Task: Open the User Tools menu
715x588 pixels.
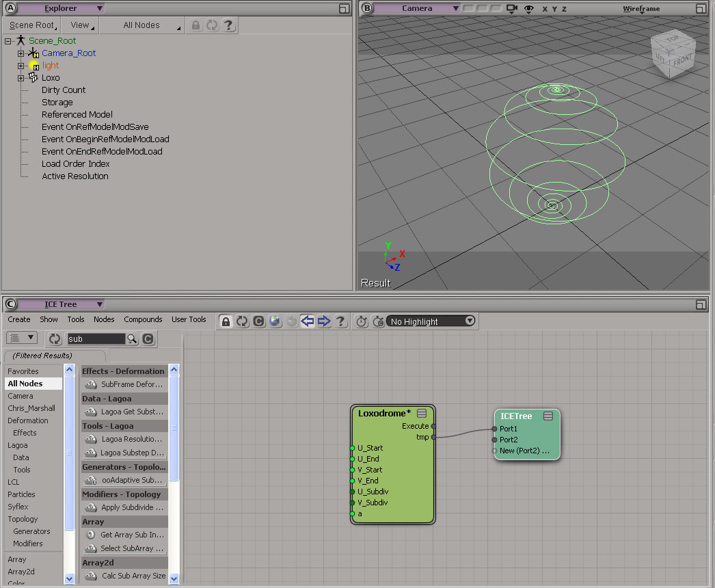Action: coord(189,319)
